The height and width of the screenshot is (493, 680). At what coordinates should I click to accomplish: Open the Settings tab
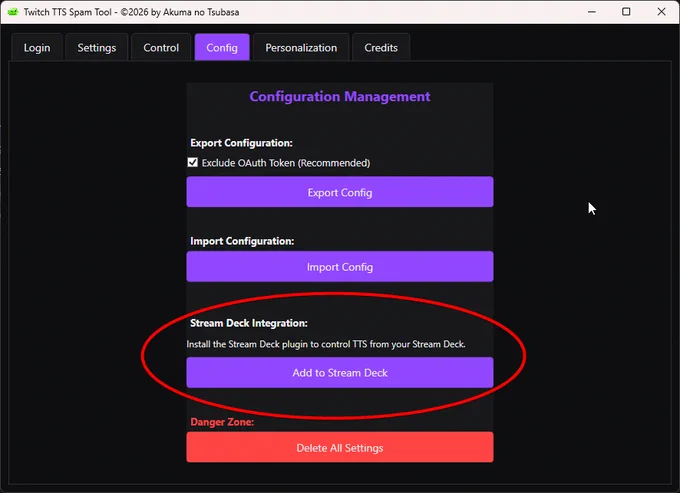[97, 47]
